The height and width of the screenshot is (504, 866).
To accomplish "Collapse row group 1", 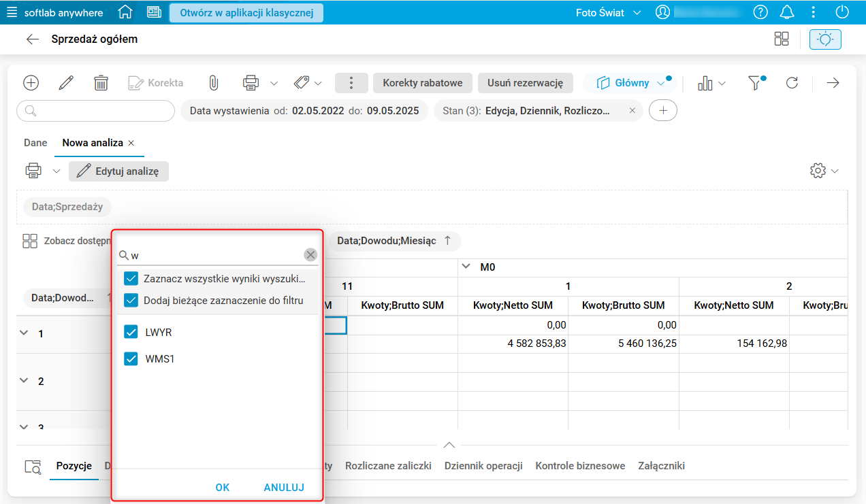I will click(25, 333).
